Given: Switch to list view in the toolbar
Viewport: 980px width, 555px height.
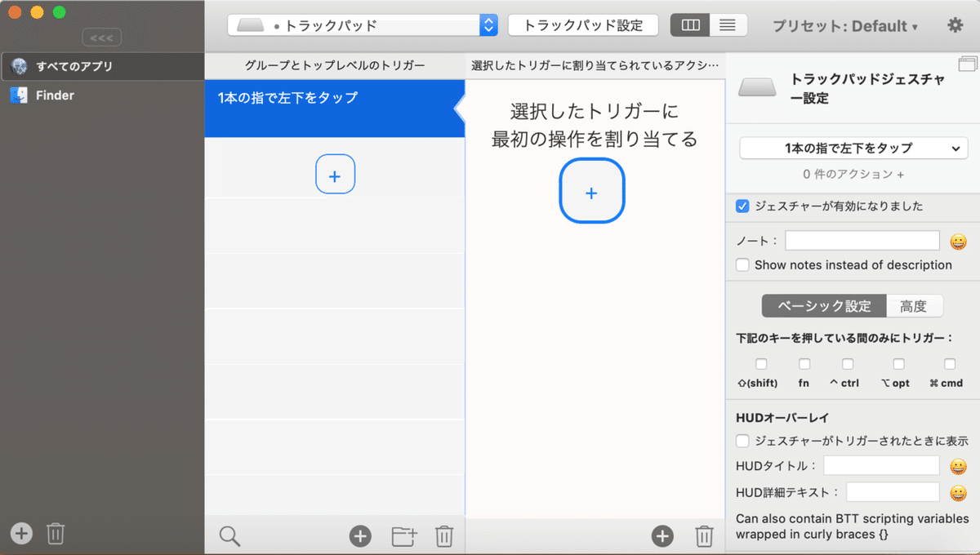Looking at the screenshot, I should coord(727,24).
